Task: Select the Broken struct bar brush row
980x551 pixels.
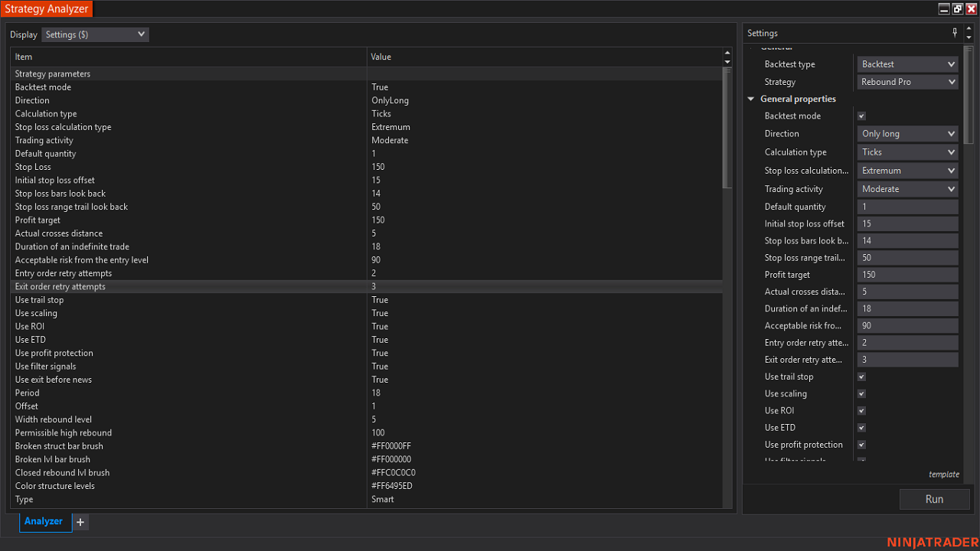Action: click(x=367, y=446)
